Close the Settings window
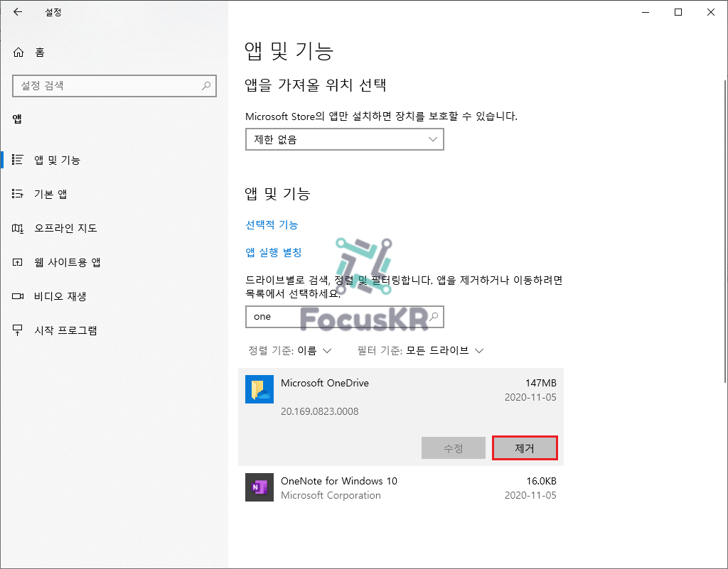This screenshot has width=728, height=569. [711, 12]
